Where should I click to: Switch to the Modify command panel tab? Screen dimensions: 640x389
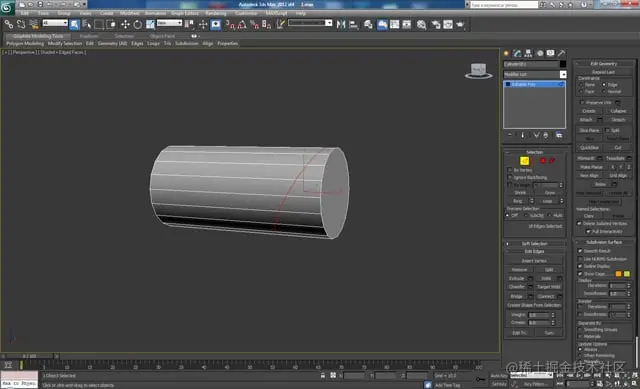(517, 53)
